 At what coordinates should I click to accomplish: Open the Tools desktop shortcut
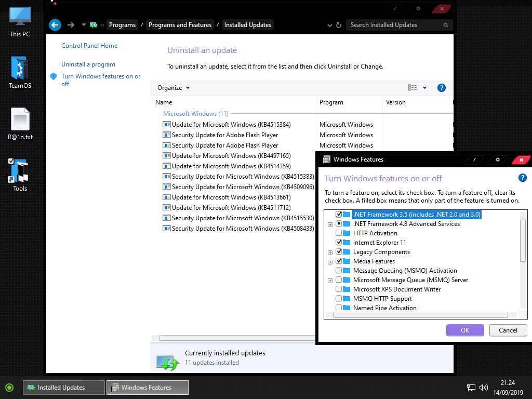(x=20, y=175)
